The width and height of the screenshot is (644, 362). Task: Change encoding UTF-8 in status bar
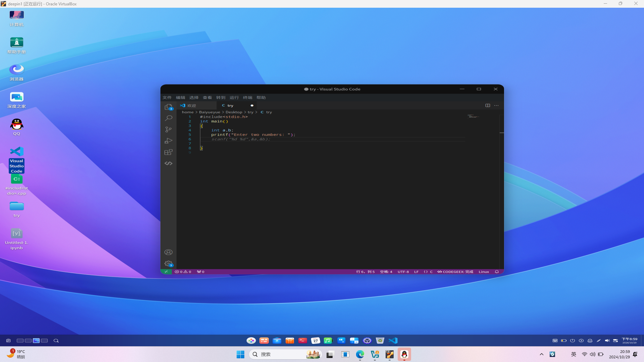point(403,272)
